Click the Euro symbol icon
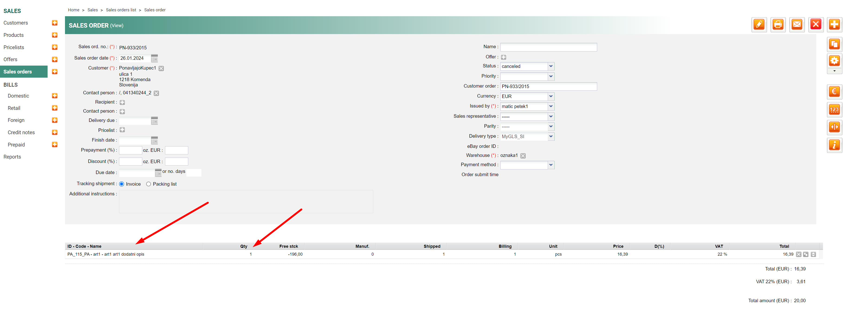868x324 pixels. pos(834,92)
